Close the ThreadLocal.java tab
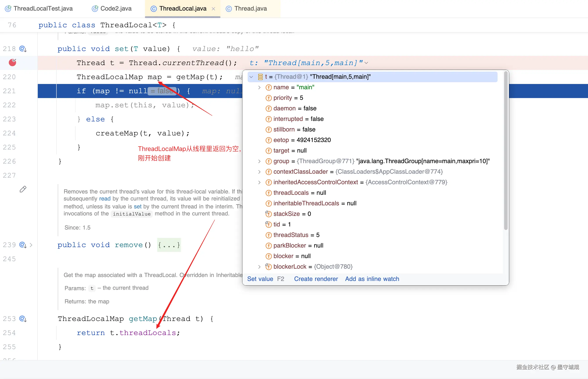This screenshot has width=588, height=379. [x=213, y=9]
